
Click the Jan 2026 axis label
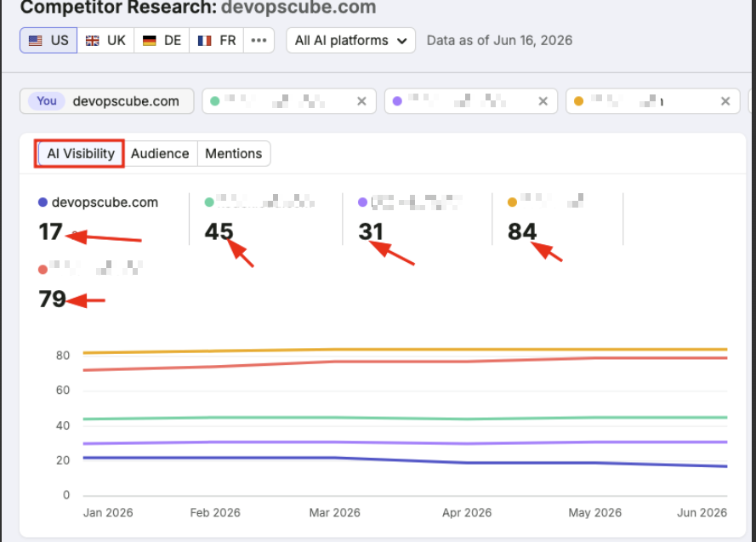108,512
